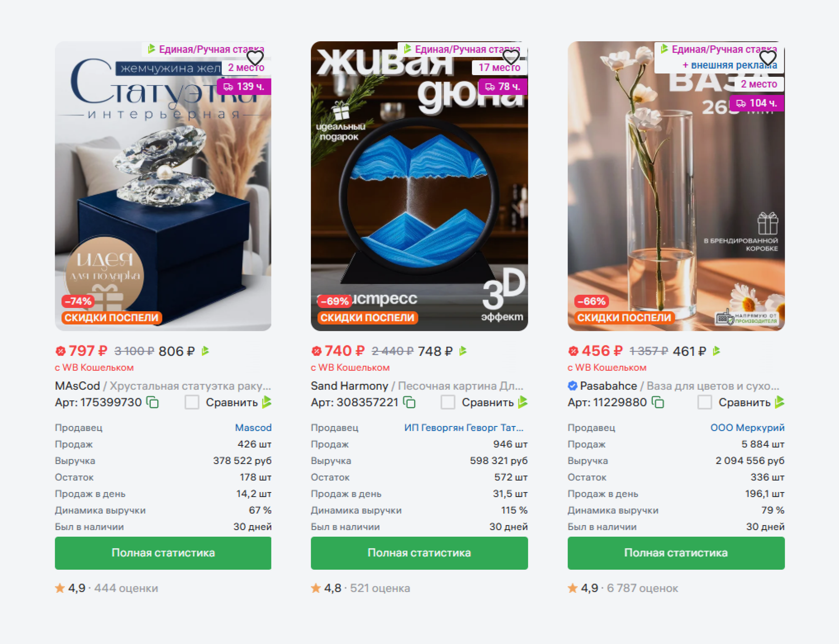Open Полная статистика for the statuette
Viewport: 839px width, 644px height.
163,553
